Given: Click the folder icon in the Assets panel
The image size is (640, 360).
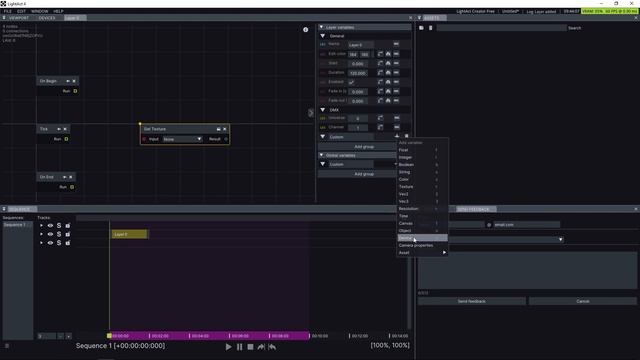Looking at the screenshot, I should click(x=421, y=28).
